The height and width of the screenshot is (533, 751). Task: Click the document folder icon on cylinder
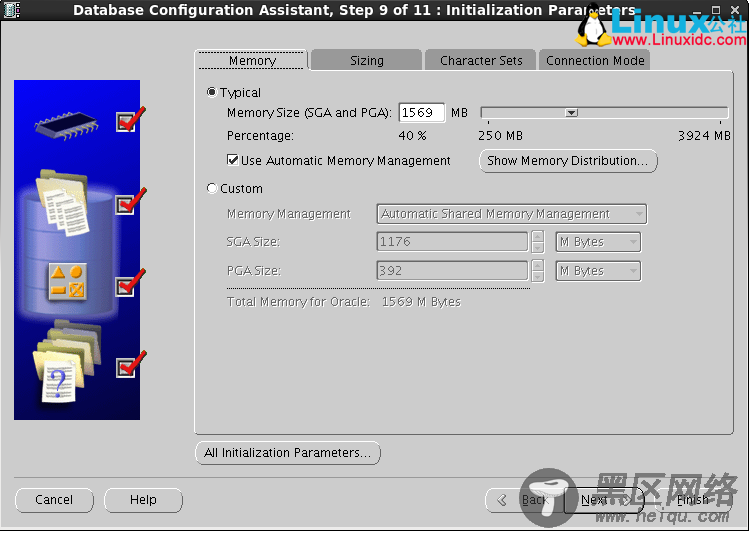click(x=62, y=203)
